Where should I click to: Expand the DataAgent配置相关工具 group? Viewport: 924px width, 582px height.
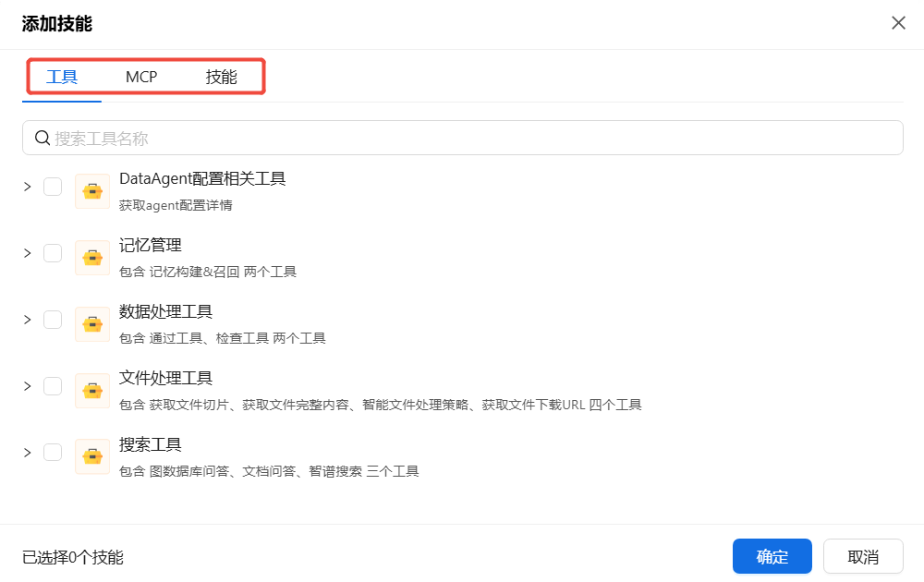pos(27,187)
